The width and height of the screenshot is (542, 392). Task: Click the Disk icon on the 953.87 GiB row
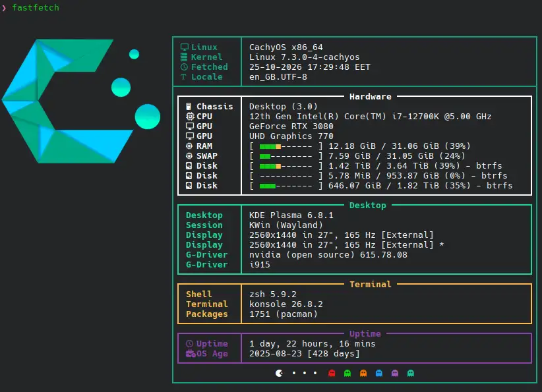tap(189, 176)
